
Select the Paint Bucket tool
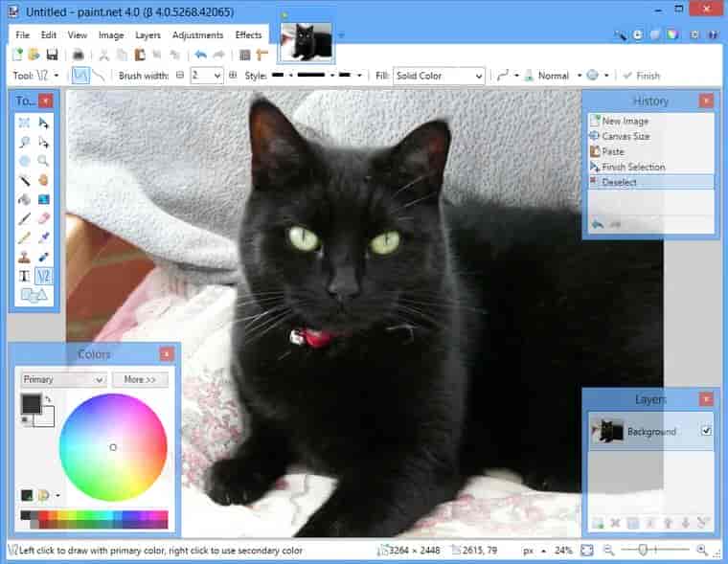coord(24,199)
